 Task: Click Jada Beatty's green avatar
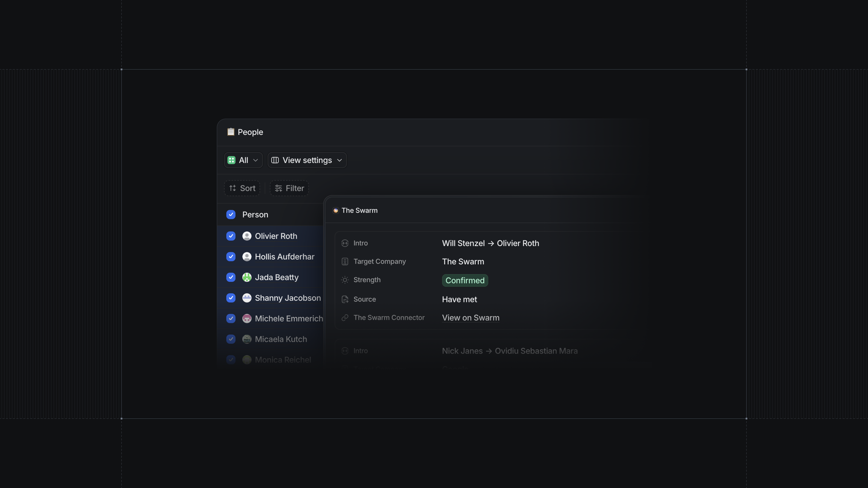pyautogui.click(x=247, y=277)
